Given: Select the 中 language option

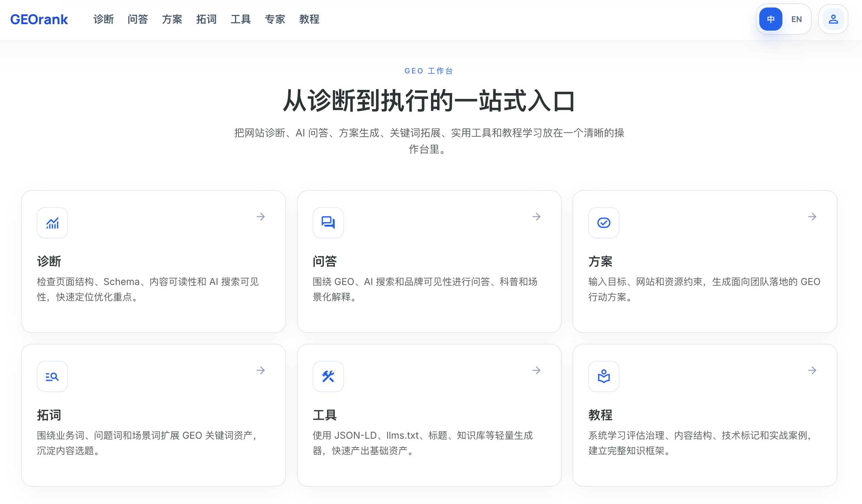Looking at the screenshot, I should (771, 19).
